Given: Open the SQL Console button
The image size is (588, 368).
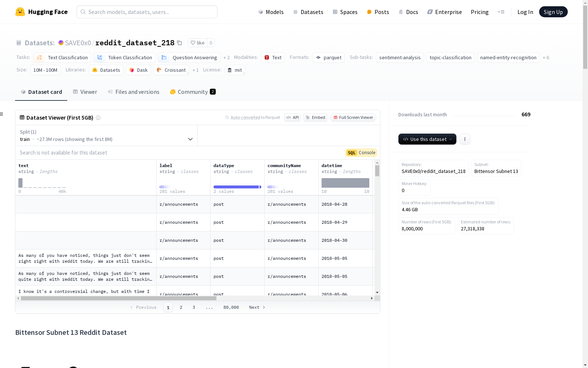Looking at the screenshot, I should [x=361, y=153].
